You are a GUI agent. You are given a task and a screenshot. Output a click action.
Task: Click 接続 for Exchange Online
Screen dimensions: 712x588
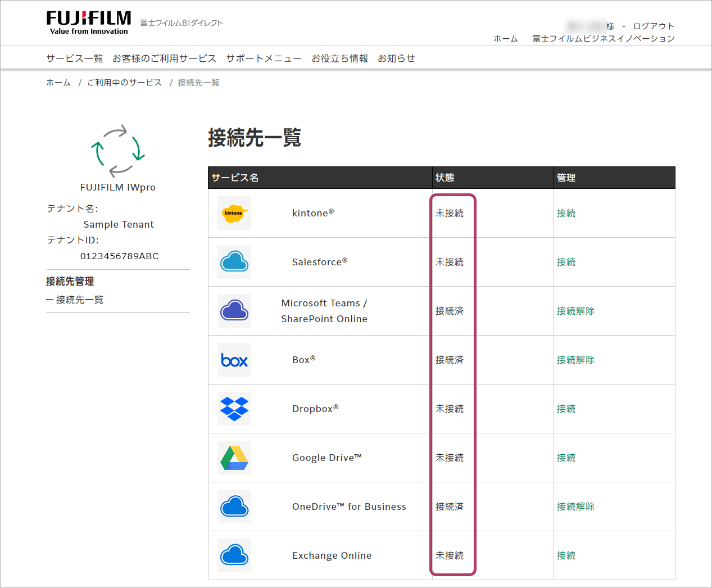coord(566,555)
